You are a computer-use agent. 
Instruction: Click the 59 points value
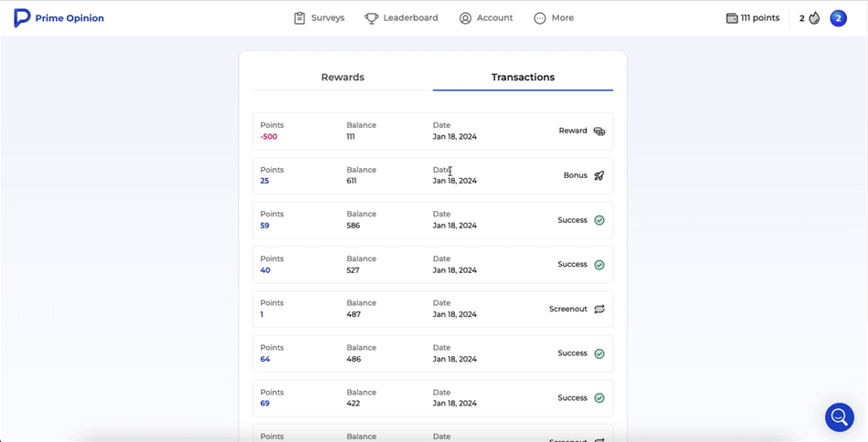pyautogui.click(x=265, y=226)
